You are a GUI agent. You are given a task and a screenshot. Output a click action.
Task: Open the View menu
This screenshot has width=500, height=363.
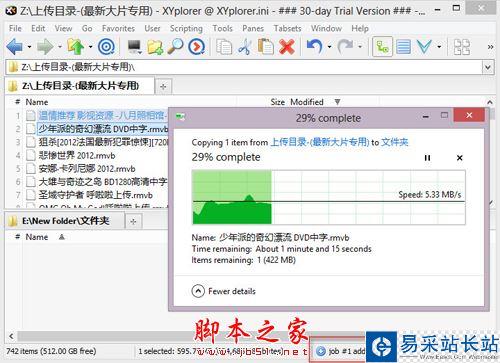tap(63, 29)
